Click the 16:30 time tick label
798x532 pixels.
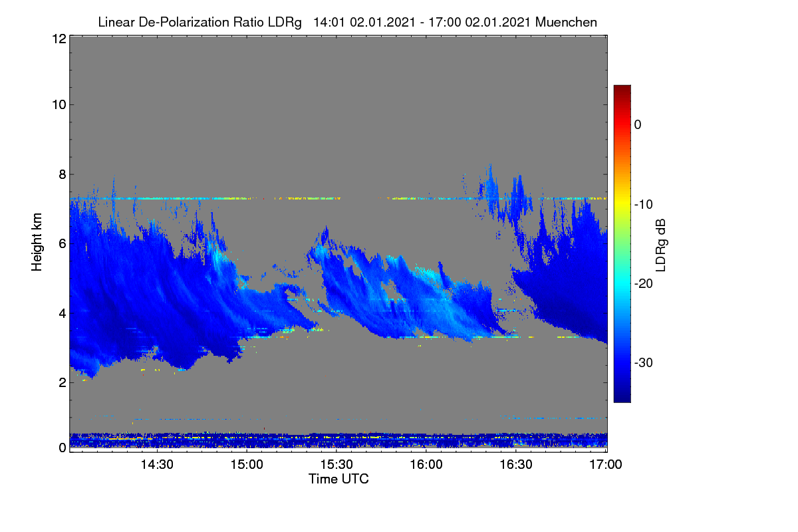click(x=517, y=464)
